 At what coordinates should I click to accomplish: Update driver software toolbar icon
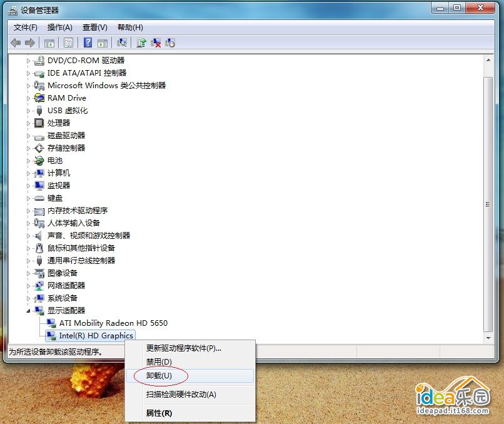pyautogui.click(x=141, y=43)
